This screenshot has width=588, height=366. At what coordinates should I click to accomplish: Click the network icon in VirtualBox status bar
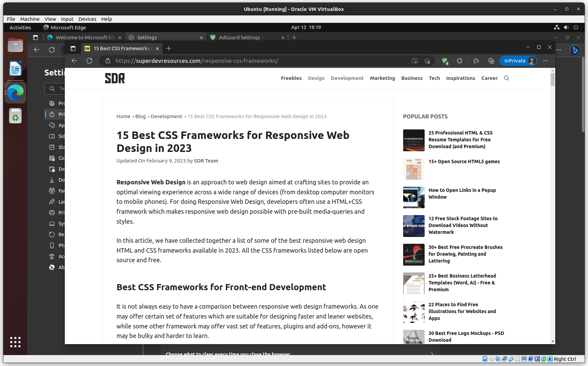(x=504, y=359)
